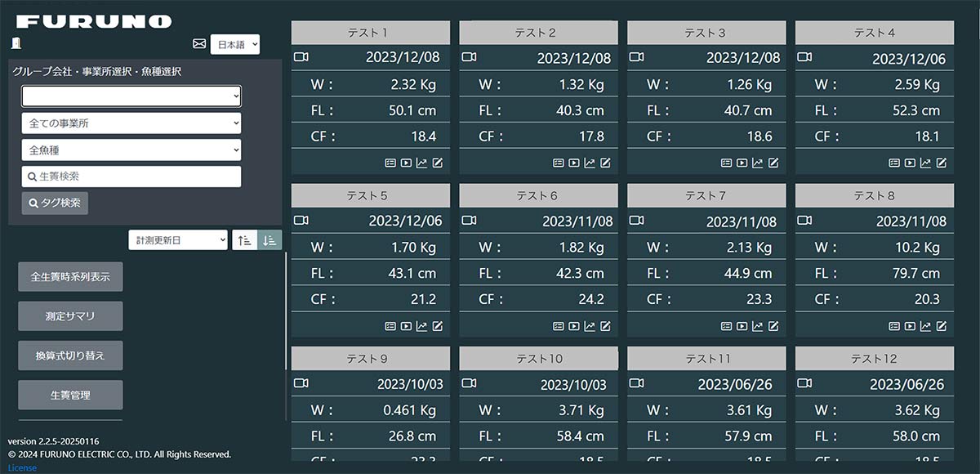Open the mail envelope icon

pyautogui.click(x=199, y=44)
